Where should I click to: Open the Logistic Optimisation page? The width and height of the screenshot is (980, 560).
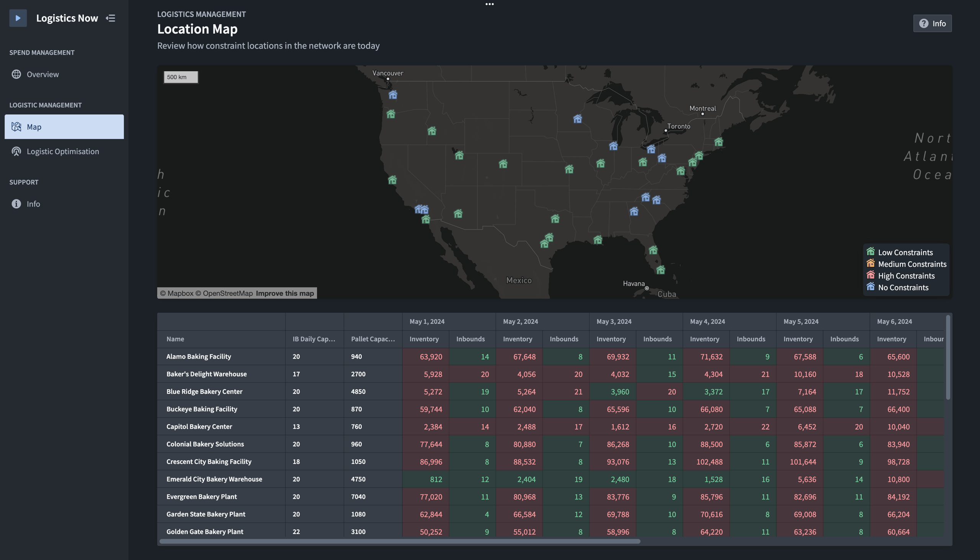tap(63, 151)
